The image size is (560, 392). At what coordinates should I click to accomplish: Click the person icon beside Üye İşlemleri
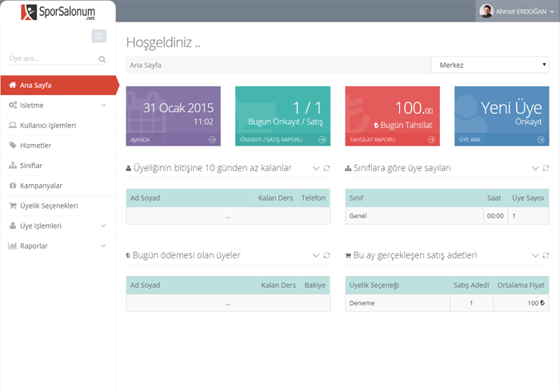(13, 226)
